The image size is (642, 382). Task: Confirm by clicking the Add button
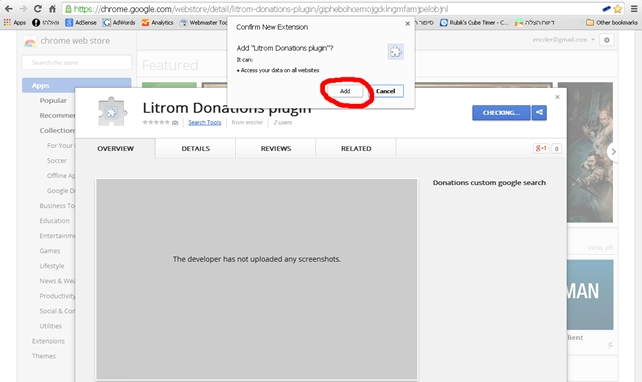345,91
